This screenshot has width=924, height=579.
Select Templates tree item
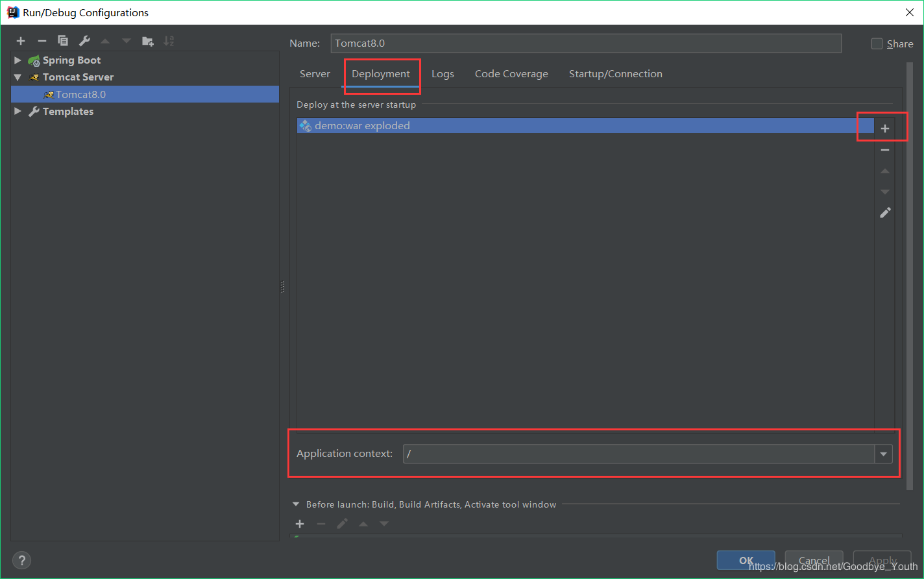(x=67, y=111)
